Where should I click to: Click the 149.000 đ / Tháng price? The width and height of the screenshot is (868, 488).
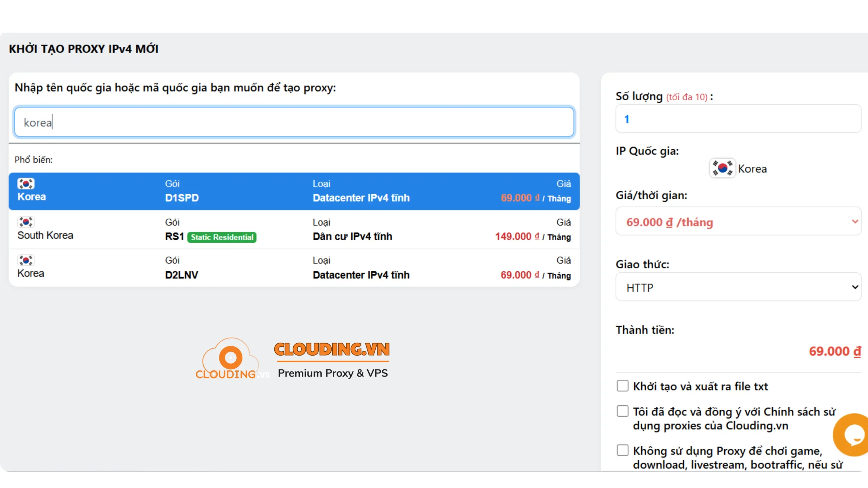click(532, 237)
